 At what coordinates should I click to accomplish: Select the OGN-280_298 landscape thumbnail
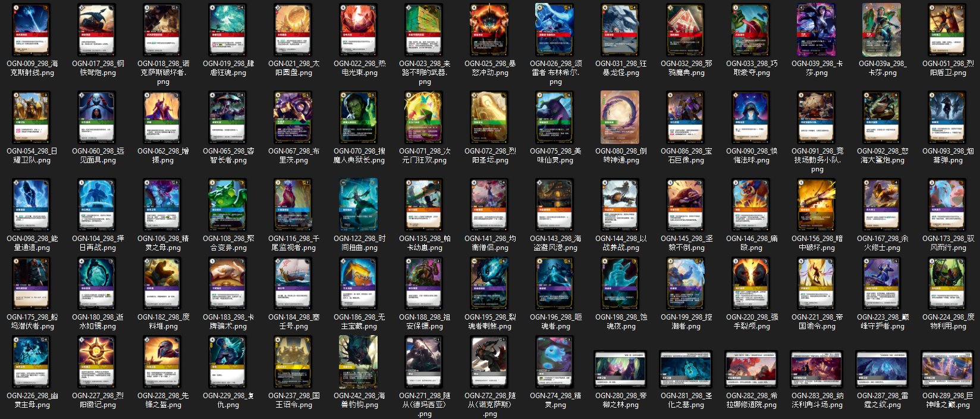[621, 370]
